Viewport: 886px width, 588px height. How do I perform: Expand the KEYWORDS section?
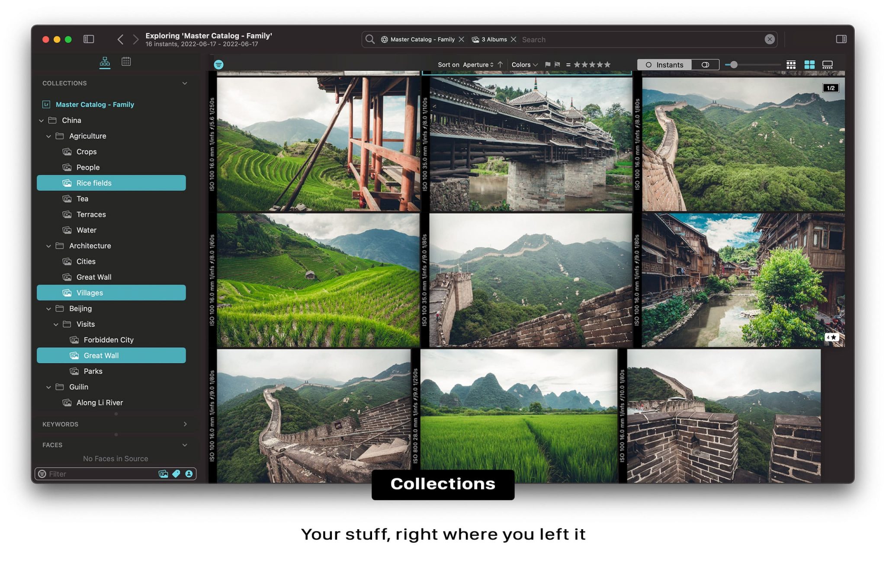(185, 424)
